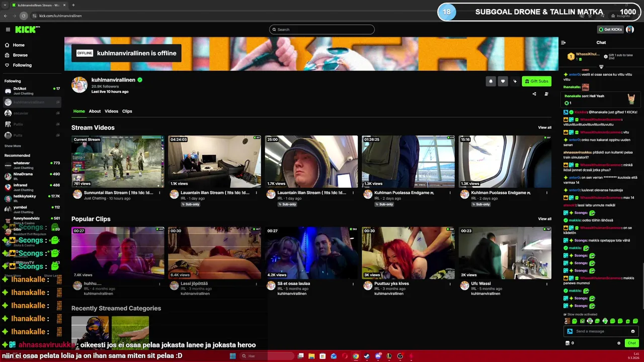Open the hatikkytokky recommended channel
The height and width of the screenshot is (362, 644).
32,198
